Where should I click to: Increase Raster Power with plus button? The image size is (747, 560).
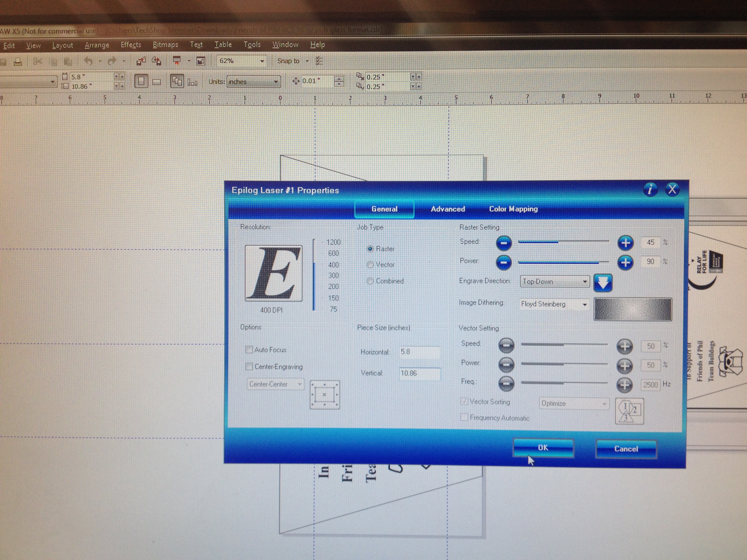[625, 262]
